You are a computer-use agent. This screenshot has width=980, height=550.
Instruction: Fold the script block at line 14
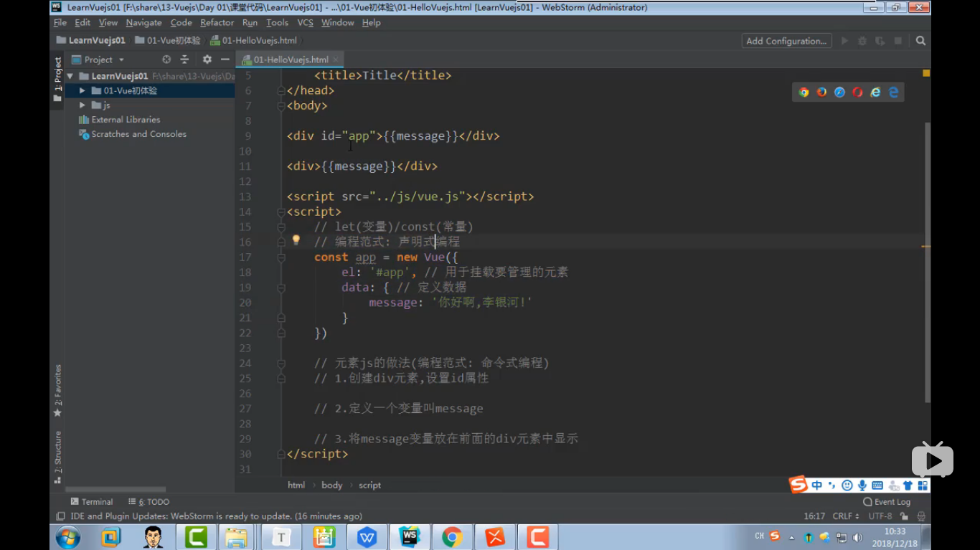click(x=281, y=212)
